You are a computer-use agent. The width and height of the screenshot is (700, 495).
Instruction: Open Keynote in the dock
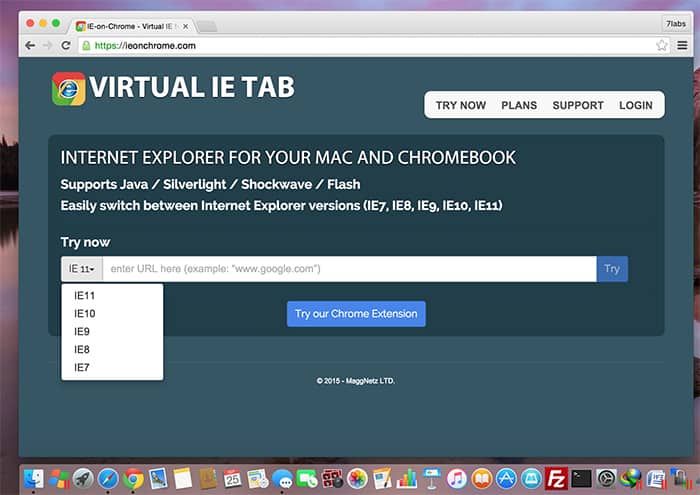432,479
